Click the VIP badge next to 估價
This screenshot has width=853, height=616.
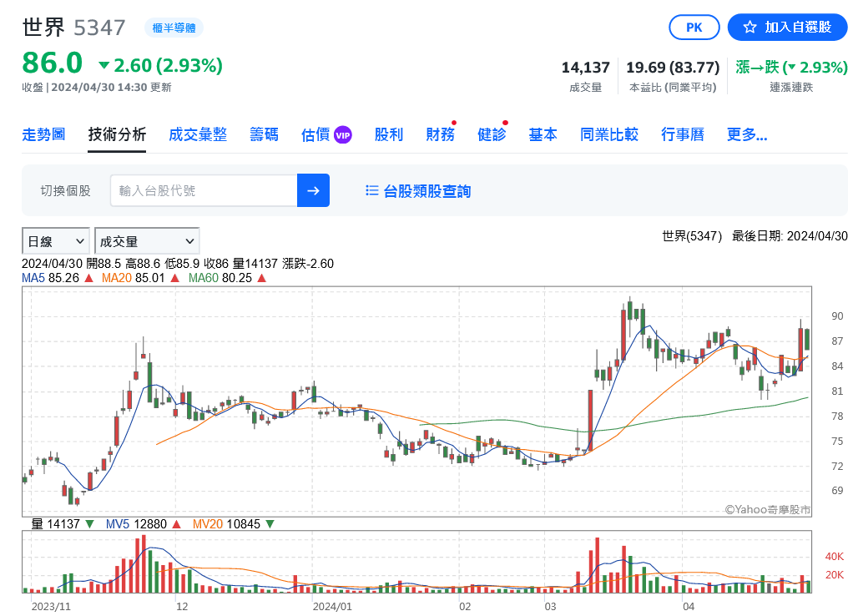coord(343,135)
